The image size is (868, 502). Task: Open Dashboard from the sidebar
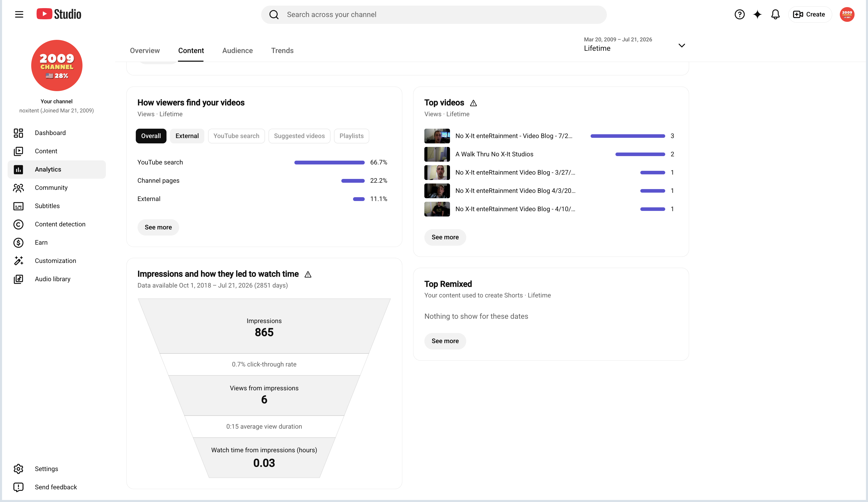tap(57, 133)
